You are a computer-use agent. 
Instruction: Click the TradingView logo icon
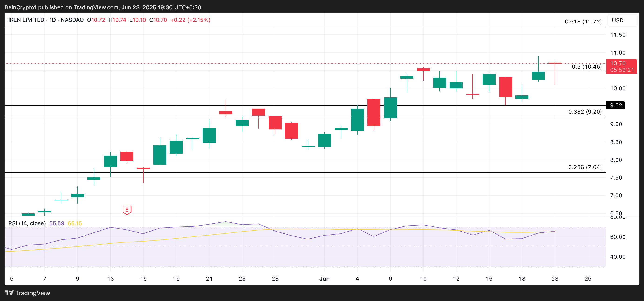pyautogui.click(x=9, y=293)
